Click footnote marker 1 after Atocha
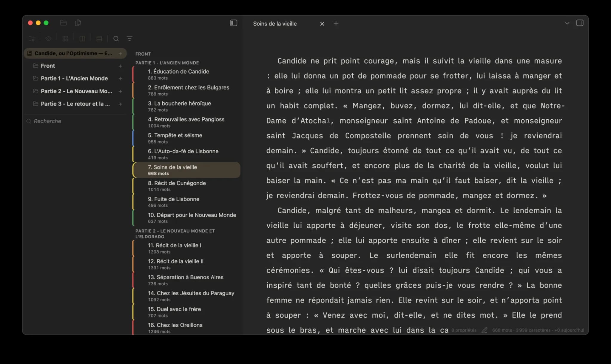 pyautogui.click(x=328, y=120)
